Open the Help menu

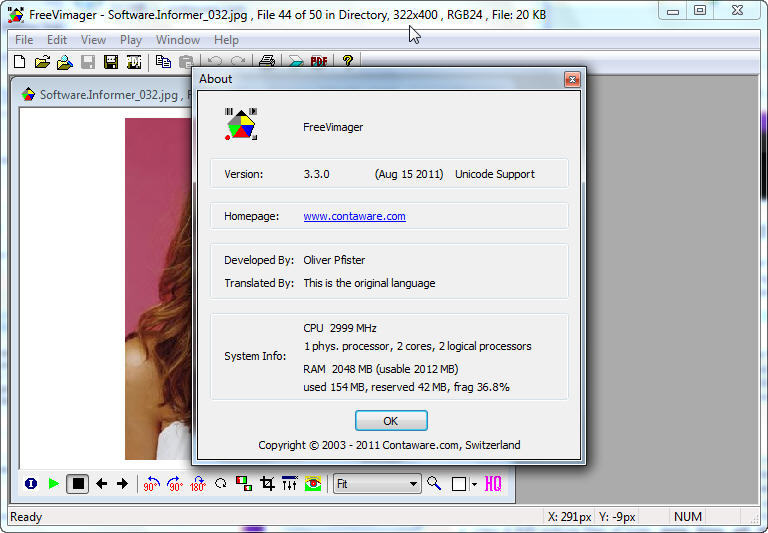click(x=226, y=40)
